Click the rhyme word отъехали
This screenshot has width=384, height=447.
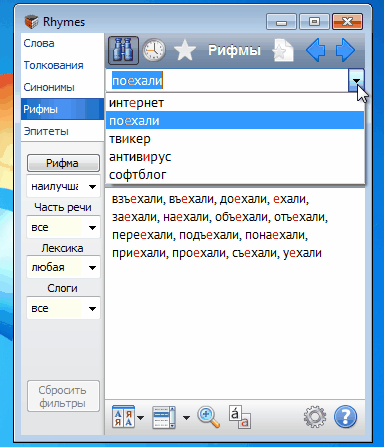click(x=299, y=217)
